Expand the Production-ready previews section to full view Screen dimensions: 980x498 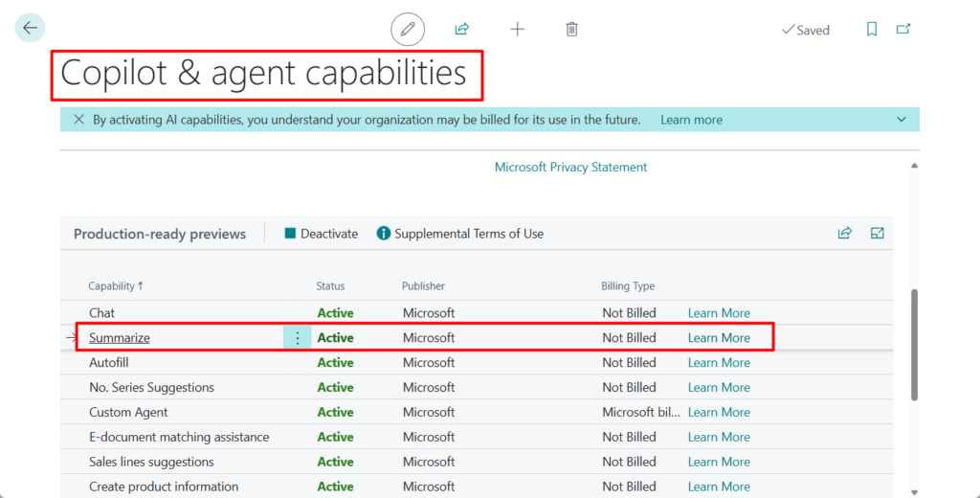pyautogui.click(x=878, y=233)
